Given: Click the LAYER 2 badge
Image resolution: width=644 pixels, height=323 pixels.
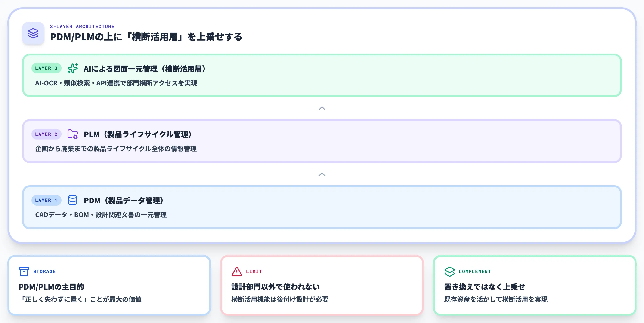Looking at the screenshot, I should [46, 134].
